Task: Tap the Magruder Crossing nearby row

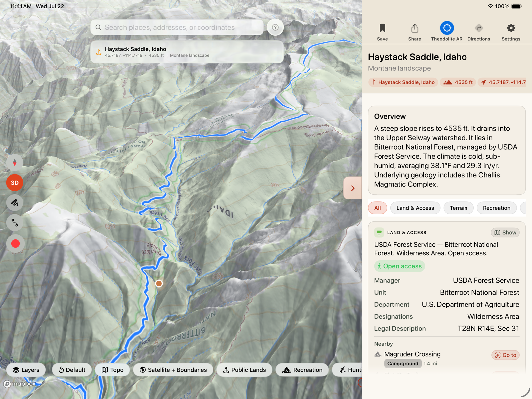Action: tap(447, 358)
